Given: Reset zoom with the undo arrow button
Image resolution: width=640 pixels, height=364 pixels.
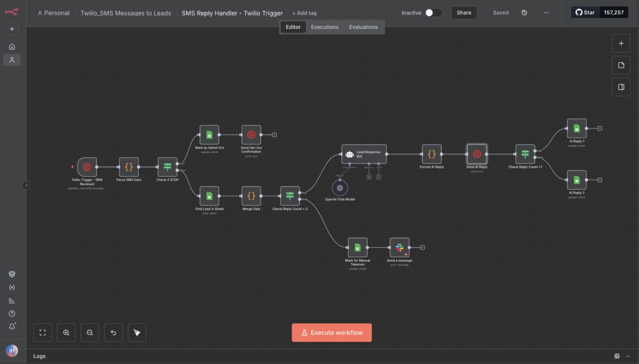Looking at the screenshot, I should point(113,333).
